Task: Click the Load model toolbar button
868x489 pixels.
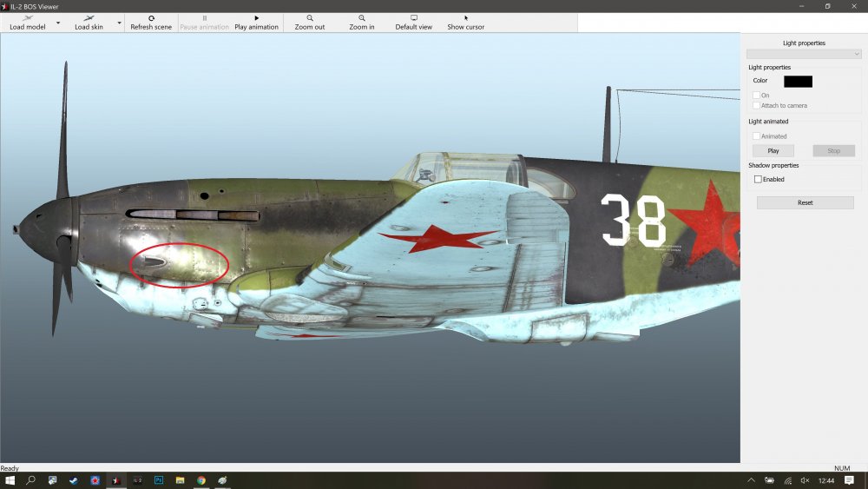Action: (27, 23)
